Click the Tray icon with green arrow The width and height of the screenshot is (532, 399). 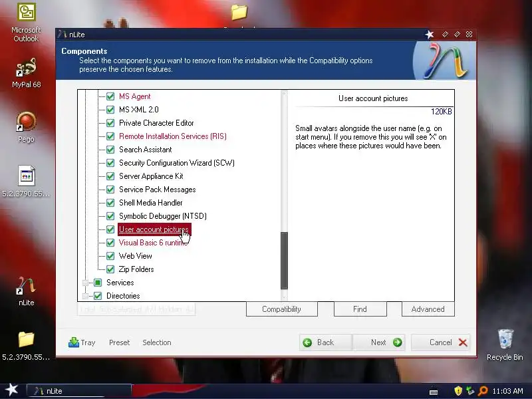[x=73, y=342]
